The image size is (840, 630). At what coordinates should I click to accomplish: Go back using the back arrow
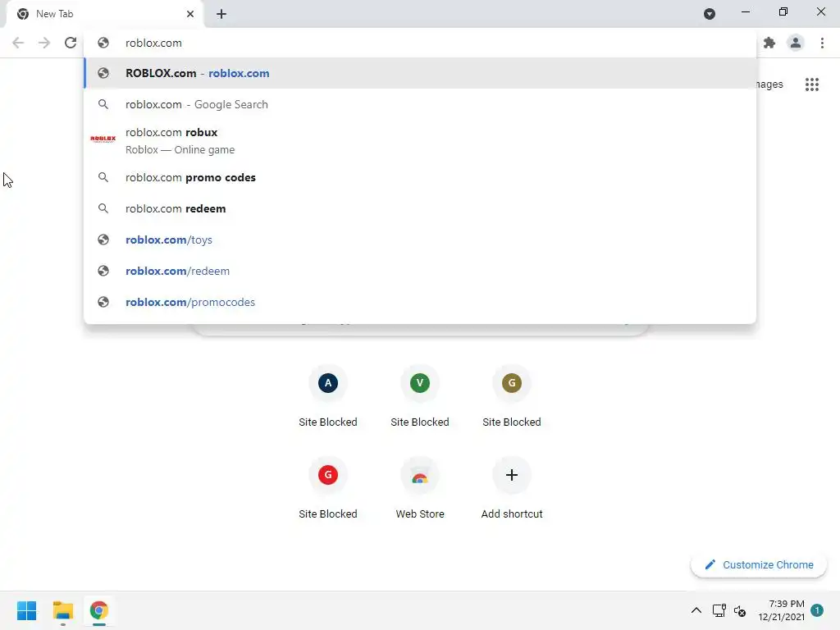pyautogui.click(x=18, y=43)
